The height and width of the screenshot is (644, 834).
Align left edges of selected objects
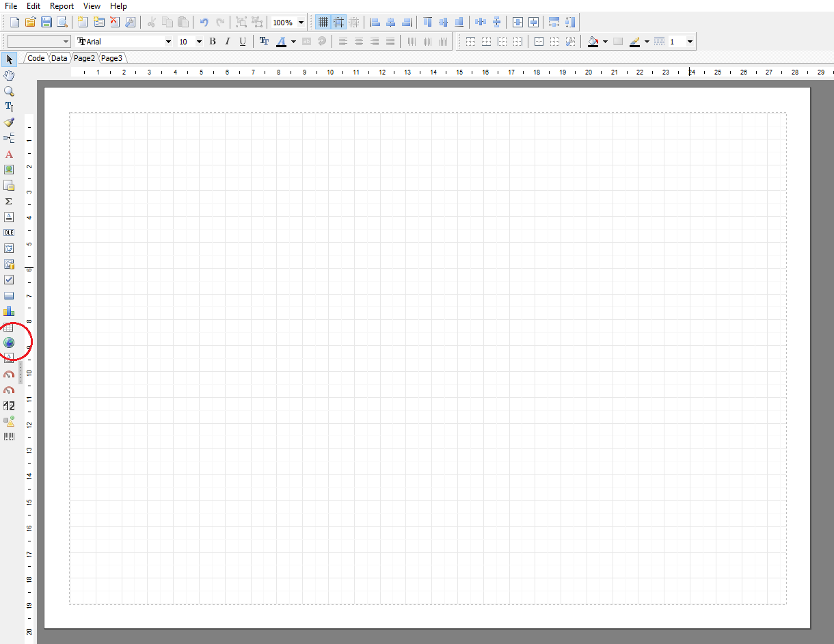click(375, 22)
